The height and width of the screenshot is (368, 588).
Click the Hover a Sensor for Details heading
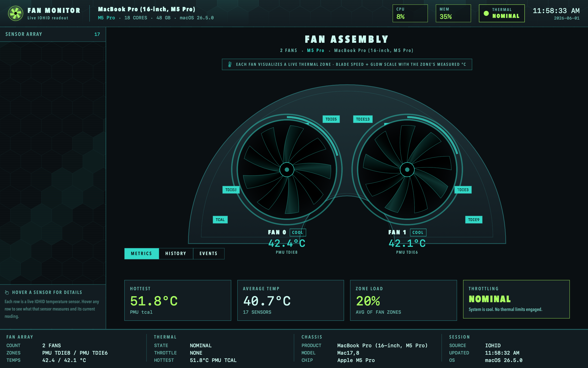(47, 292)
